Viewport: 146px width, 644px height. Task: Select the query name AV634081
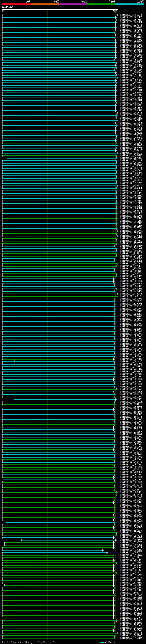coord(8,7)
